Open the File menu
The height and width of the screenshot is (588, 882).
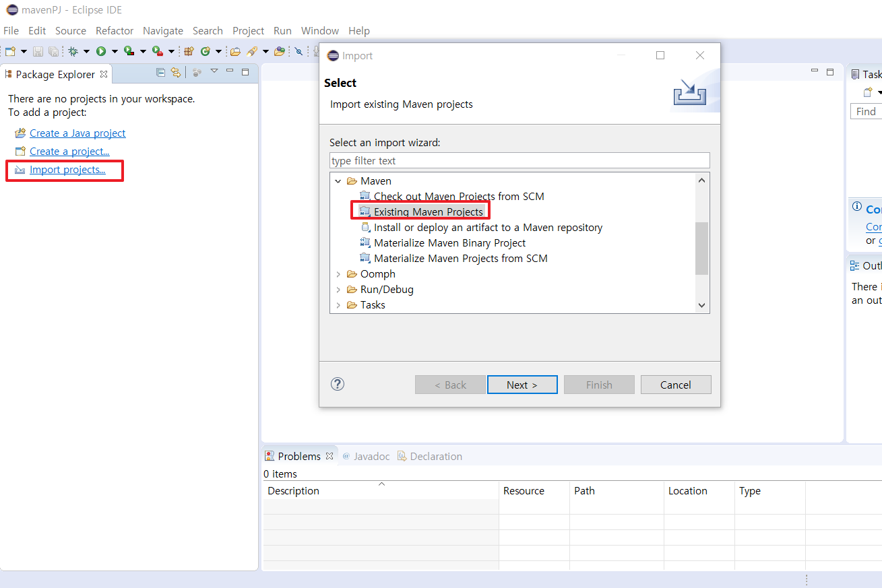click(11, 30)
